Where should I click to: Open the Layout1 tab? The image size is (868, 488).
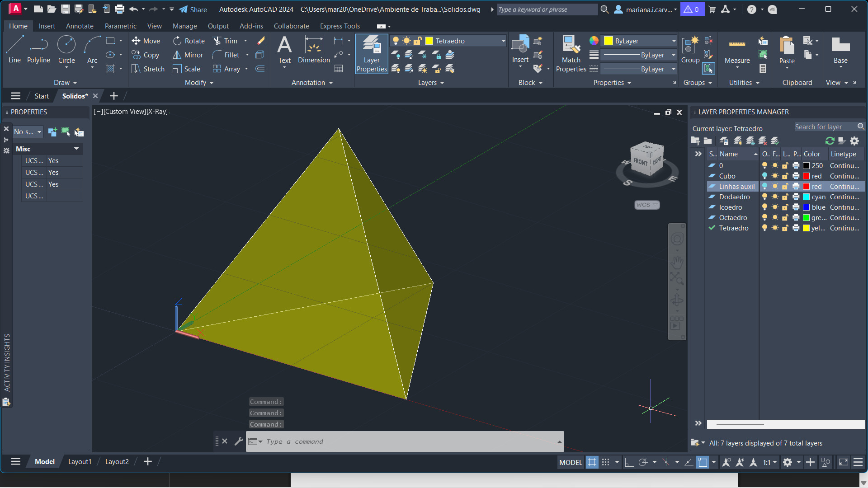[x=80, y=462]
